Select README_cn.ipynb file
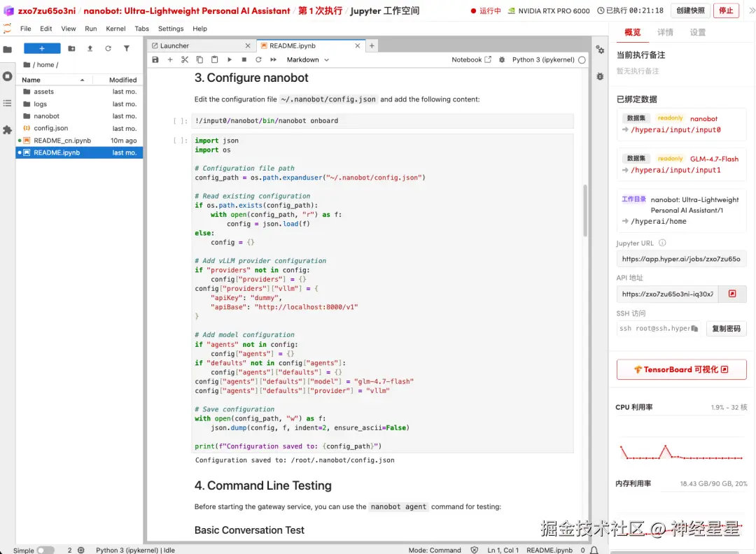 pos(80,141)
